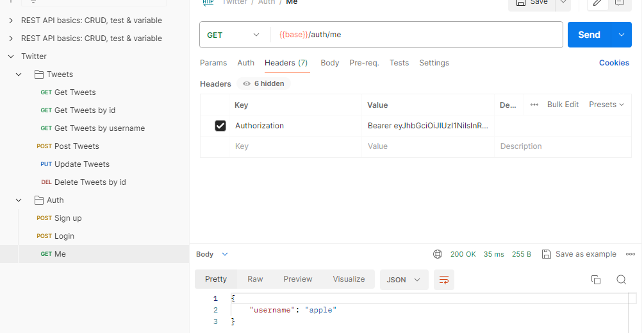The height and width of the screenshot is (333, 644).
Task: Collapse the Tweets folder chevron
Action: coord(19,74)
